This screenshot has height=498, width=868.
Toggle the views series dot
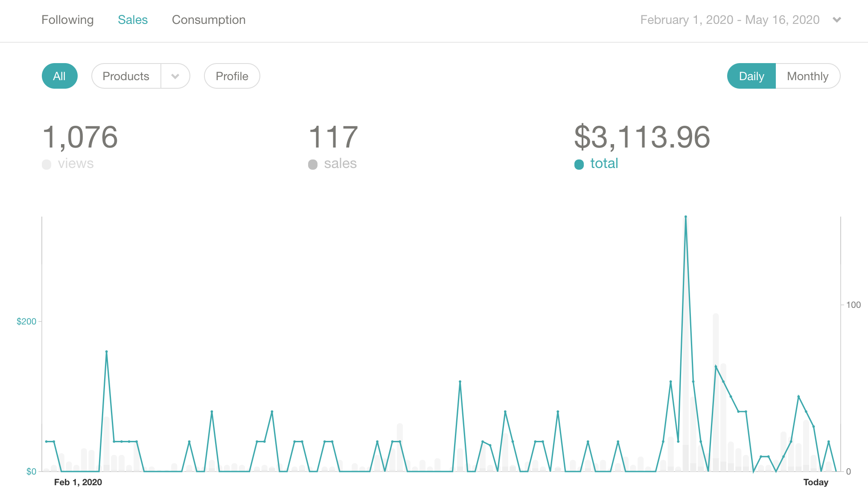pos(47,165)
